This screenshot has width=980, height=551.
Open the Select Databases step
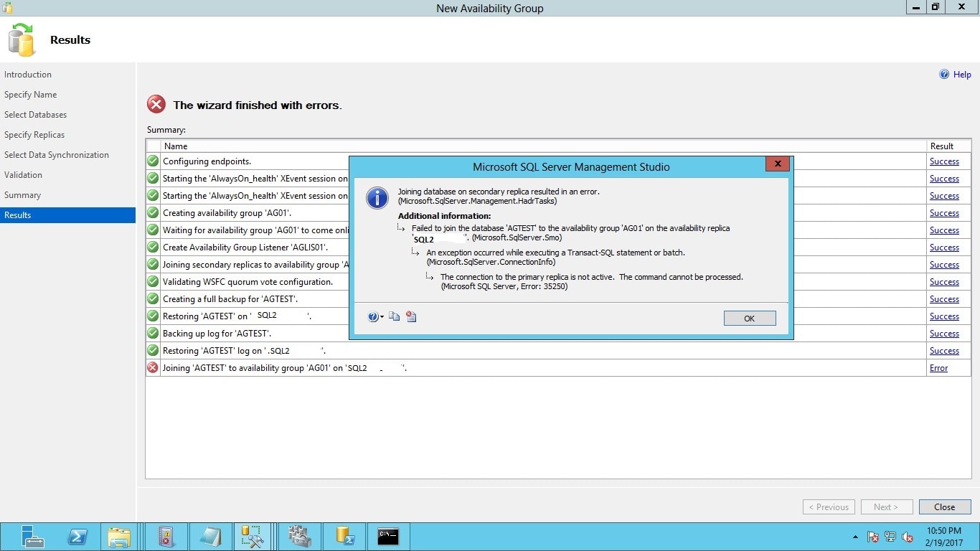click(35, 115)
